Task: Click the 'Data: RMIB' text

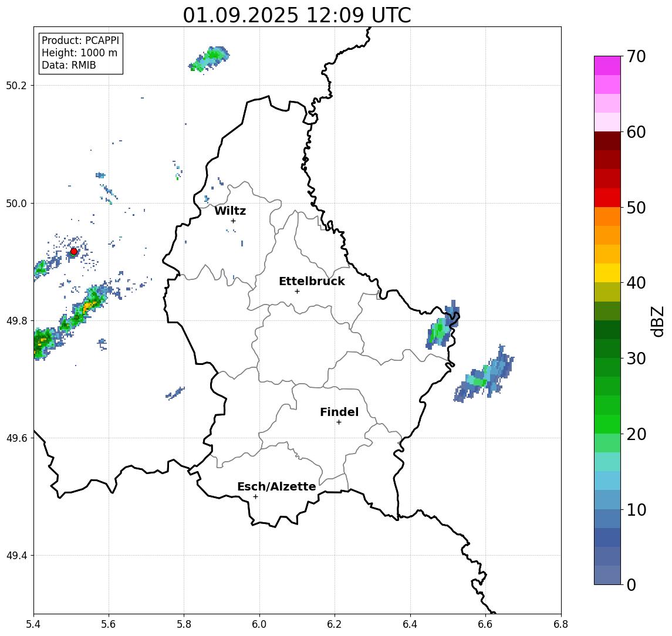Action: pos(69,65)
